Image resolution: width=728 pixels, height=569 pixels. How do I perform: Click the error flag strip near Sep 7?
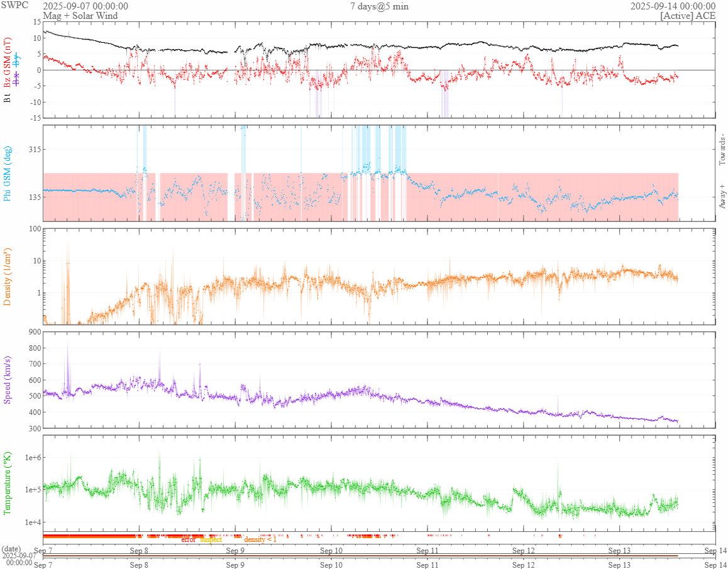click(91, 536)
